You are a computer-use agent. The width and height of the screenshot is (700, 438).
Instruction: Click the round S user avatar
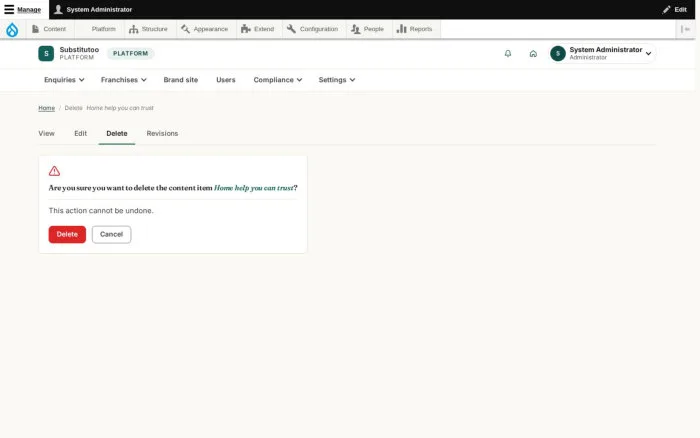click(558, 54)
